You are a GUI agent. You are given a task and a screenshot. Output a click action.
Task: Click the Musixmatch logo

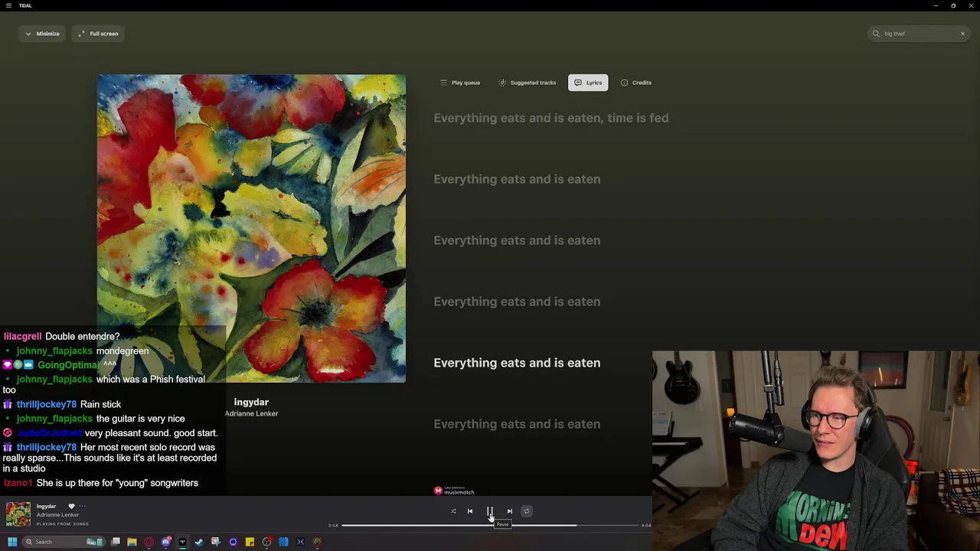[454, 491]
